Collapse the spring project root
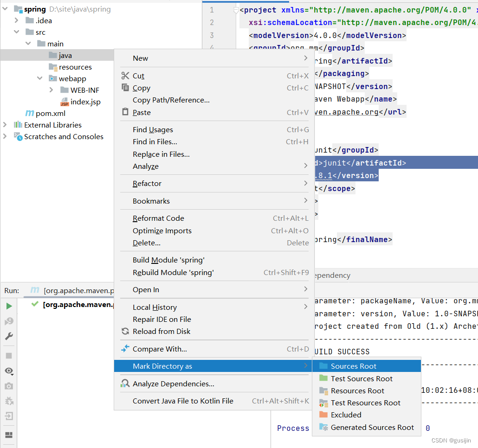The width and height of the screenshot is (478, 448). click(x=5, y=9)
